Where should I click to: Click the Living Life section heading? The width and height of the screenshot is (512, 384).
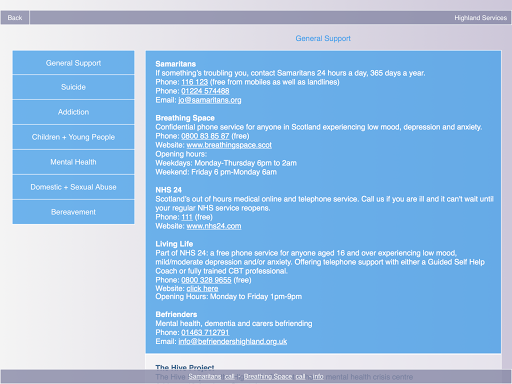tap(174, 244)
